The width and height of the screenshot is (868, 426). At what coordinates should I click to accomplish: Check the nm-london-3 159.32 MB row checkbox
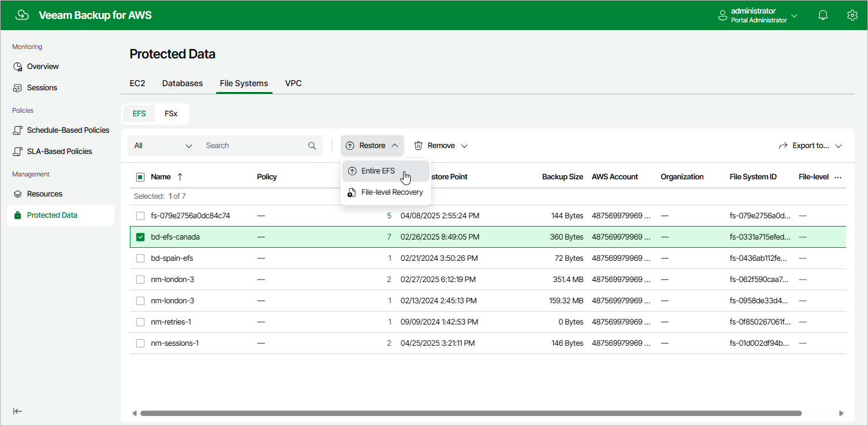140,301
